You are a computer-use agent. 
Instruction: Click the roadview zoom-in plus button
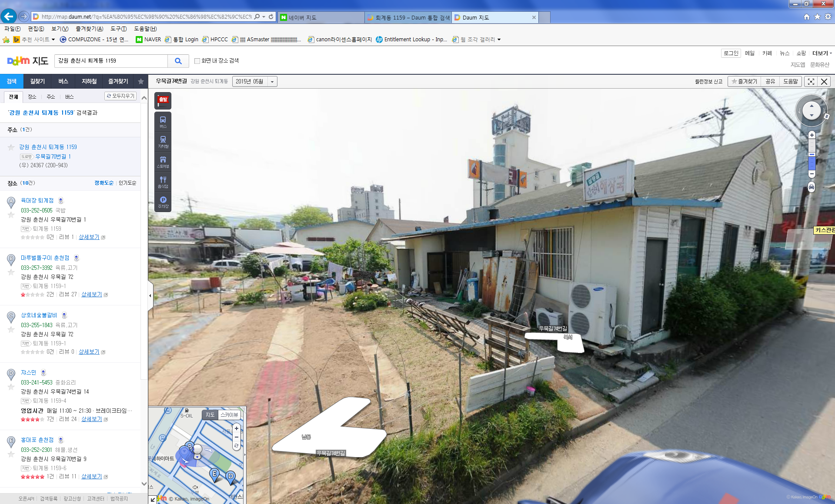pyautogui.click(x=812, y=136)
